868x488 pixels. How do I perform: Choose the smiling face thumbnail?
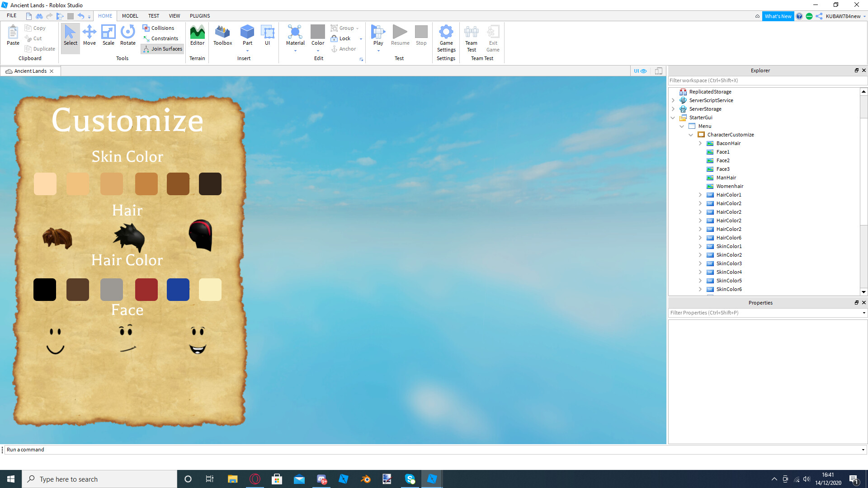56,341
